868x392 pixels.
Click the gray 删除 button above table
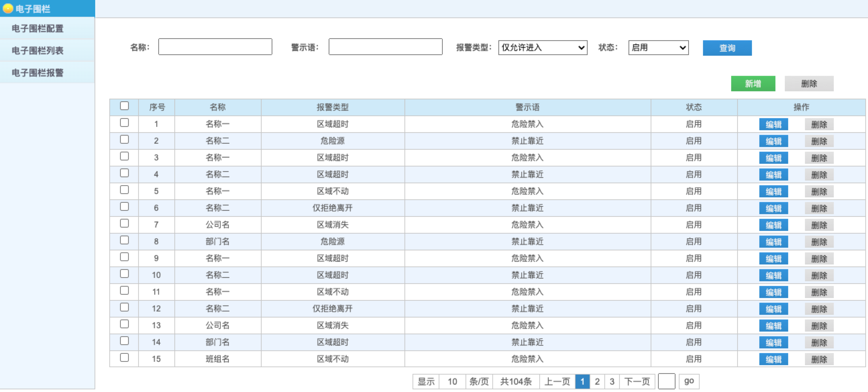click(809, 84)
